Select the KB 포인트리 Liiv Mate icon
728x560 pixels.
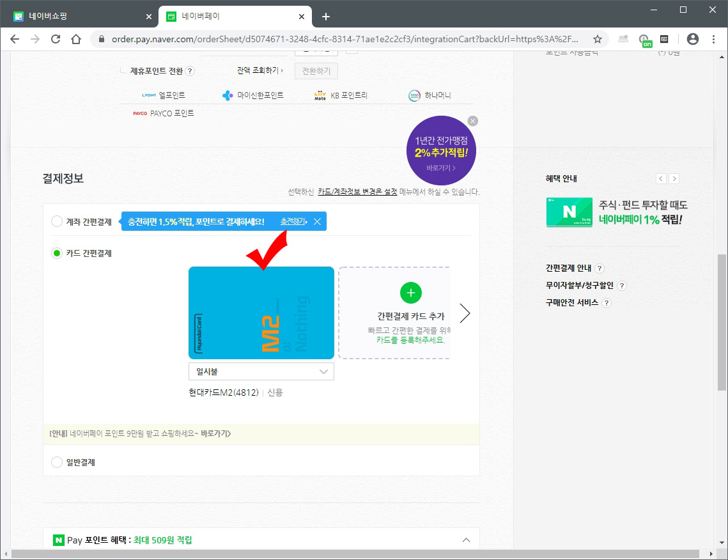coord(319,94)
